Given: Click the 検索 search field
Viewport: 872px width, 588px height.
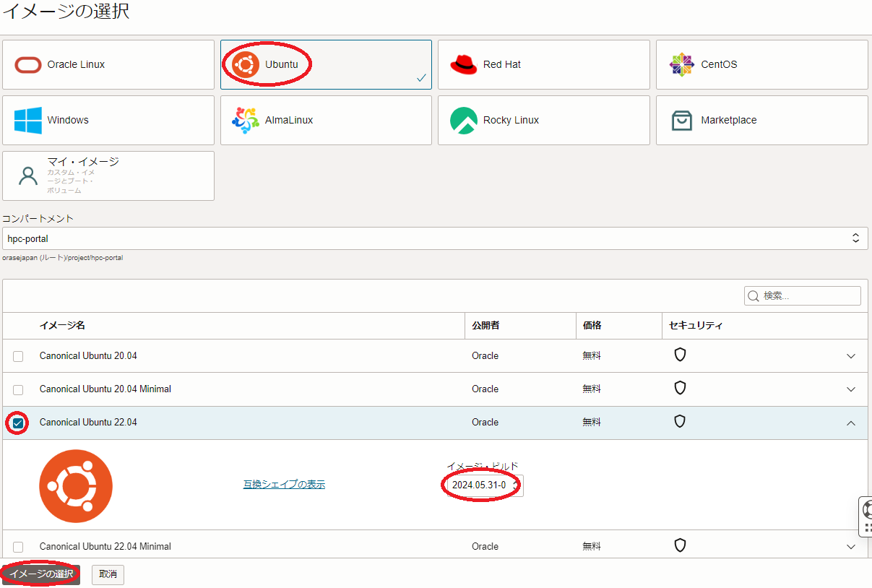Looking at the screenshot, I should pyautogui.click(x=809, y=296).
